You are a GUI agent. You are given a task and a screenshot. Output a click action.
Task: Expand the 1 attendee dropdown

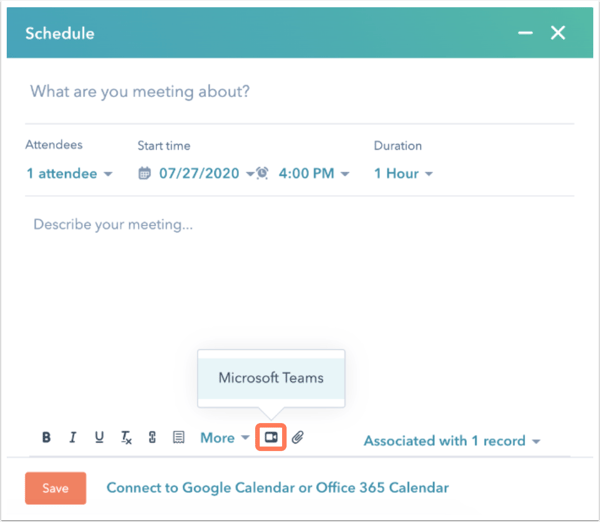69,174
